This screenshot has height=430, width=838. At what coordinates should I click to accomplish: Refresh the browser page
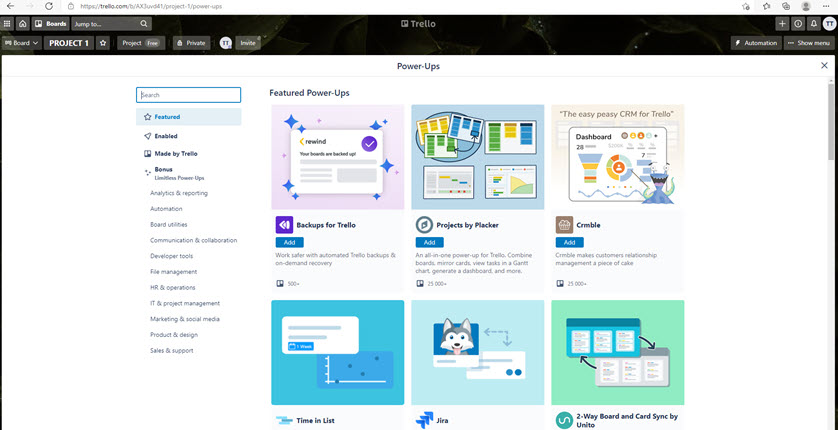(49, 6)
